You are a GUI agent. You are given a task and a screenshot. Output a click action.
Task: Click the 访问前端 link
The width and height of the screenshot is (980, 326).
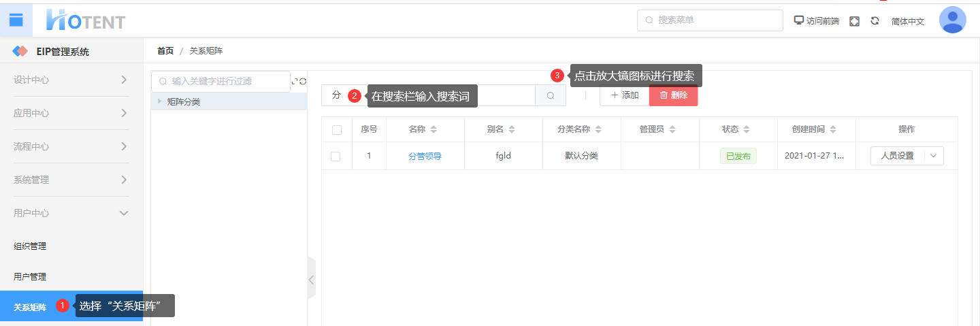[x=823, y=21]
